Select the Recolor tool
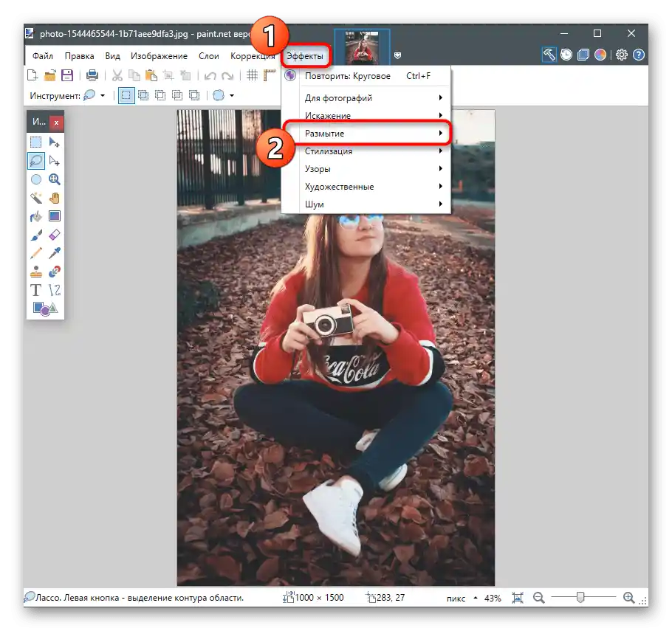The width and height of the screenshot is (672, 631). pos(55,272)
